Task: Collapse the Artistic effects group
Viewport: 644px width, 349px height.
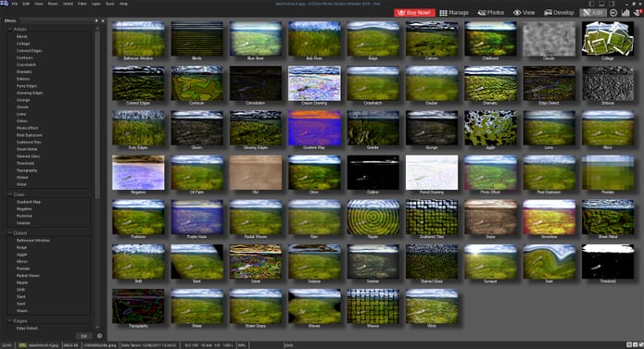Action: click(10, 29)
